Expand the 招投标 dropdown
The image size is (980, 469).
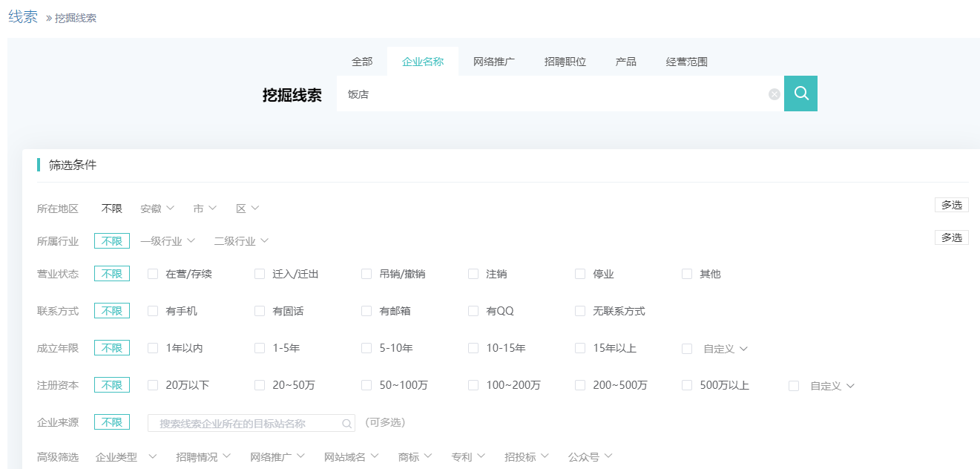click(x=527, y=457)
